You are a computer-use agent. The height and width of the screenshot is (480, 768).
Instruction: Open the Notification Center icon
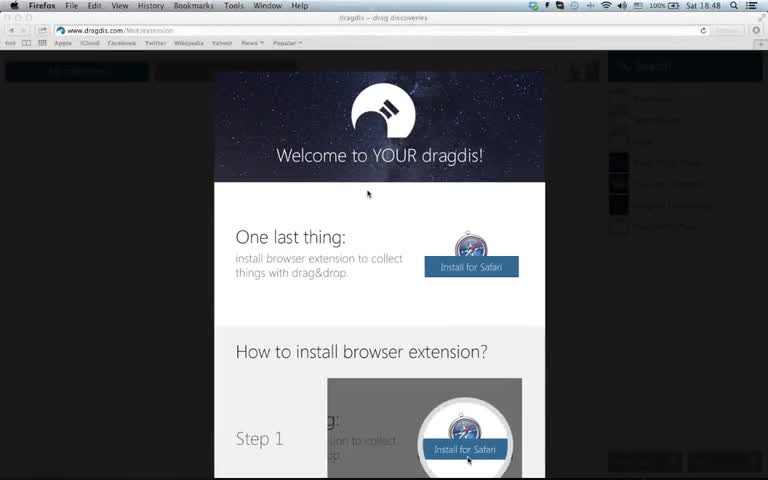point(751,6)
